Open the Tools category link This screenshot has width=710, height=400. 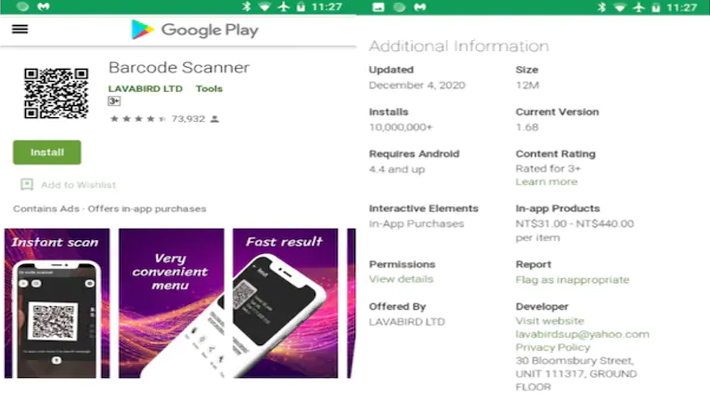click(209, 89)
